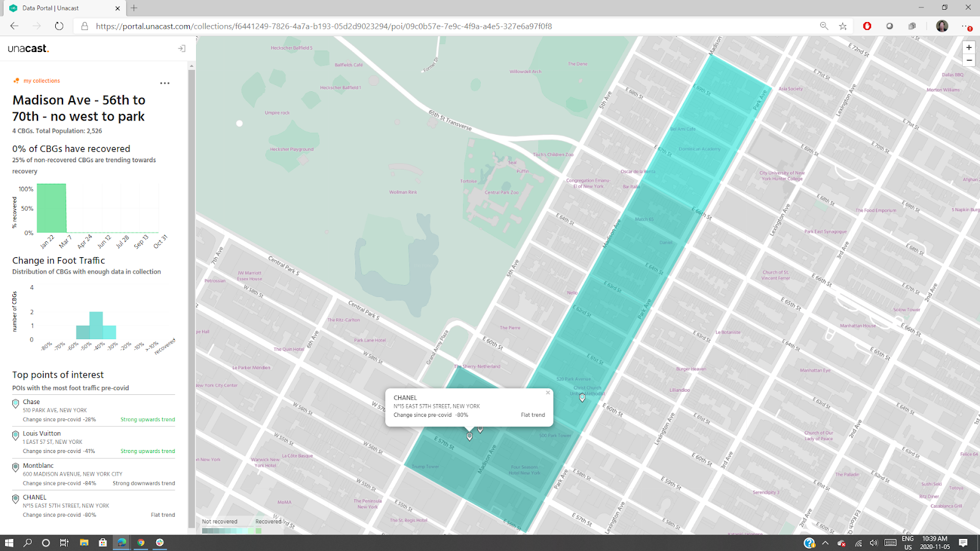Reload the browser page
Viewport: 980px width, 551px height.
(x=59, y=26)
